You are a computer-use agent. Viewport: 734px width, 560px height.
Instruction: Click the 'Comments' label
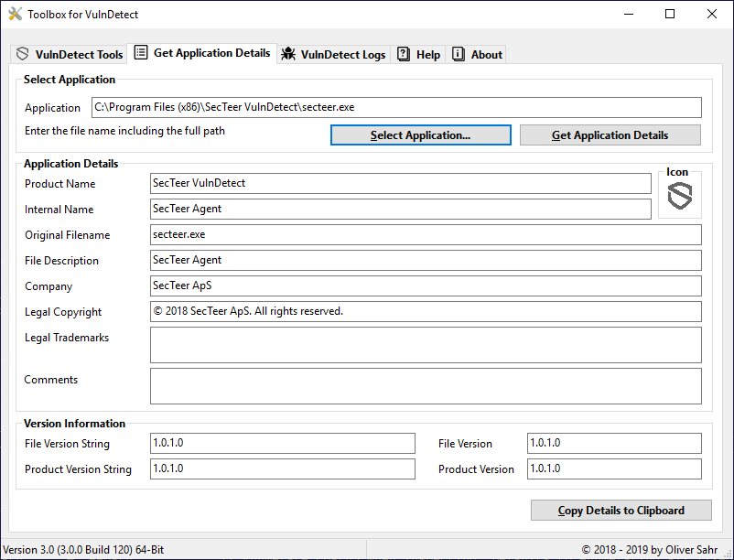pyautogui.click(x=51, y=380)
